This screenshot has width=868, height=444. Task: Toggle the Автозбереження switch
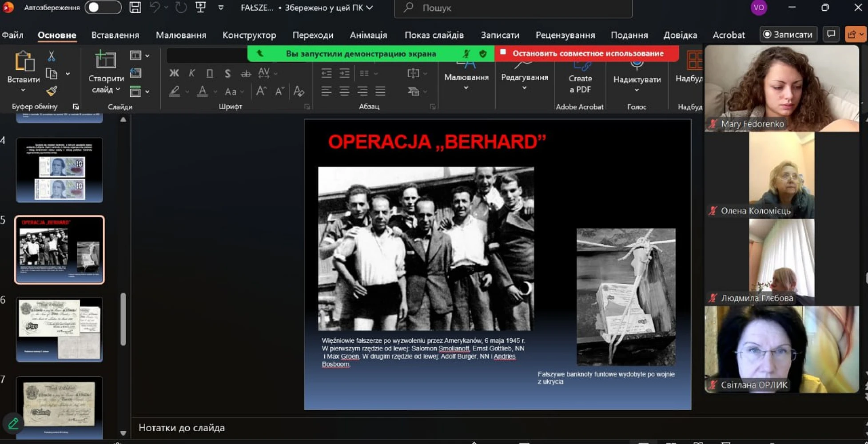click(x=103, y=8)
